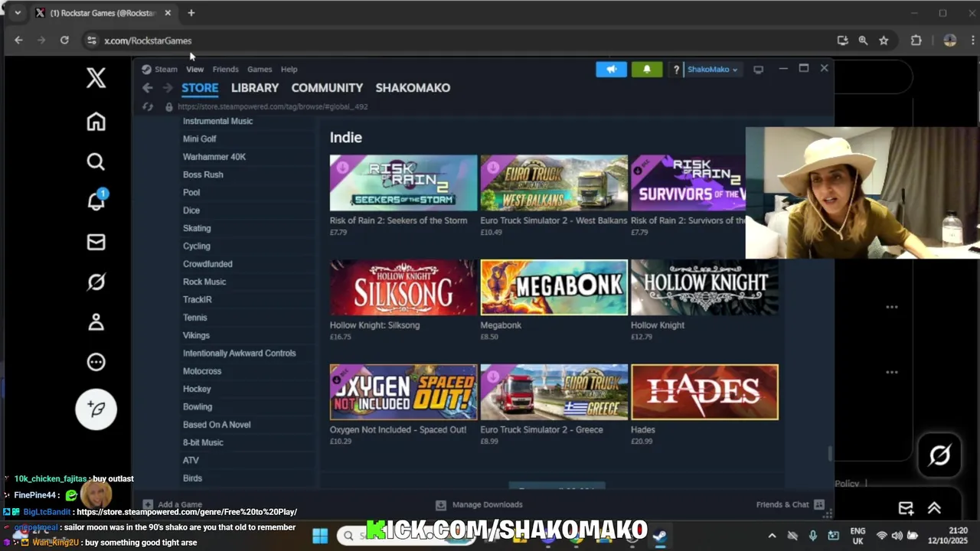Viewport: 980px width, 551px height.
Task: Open X search magnifier in sidebar
Action: click(x=96, y=161)
